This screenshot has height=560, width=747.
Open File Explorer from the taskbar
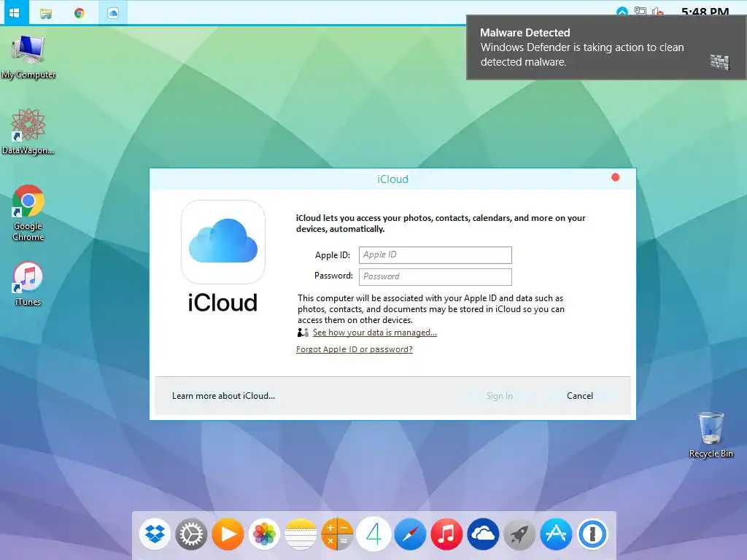click(x=46, y=13)
